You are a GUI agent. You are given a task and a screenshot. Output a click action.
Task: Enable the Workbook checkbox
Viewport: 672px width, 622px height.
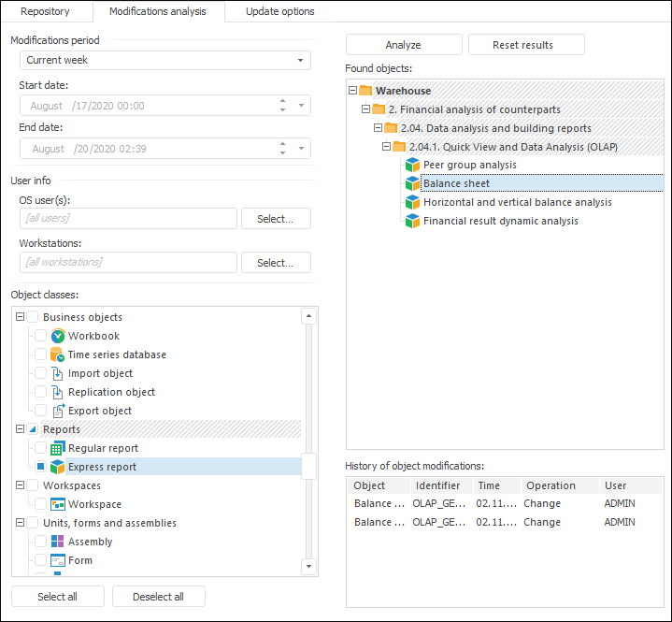pos(40,336)
